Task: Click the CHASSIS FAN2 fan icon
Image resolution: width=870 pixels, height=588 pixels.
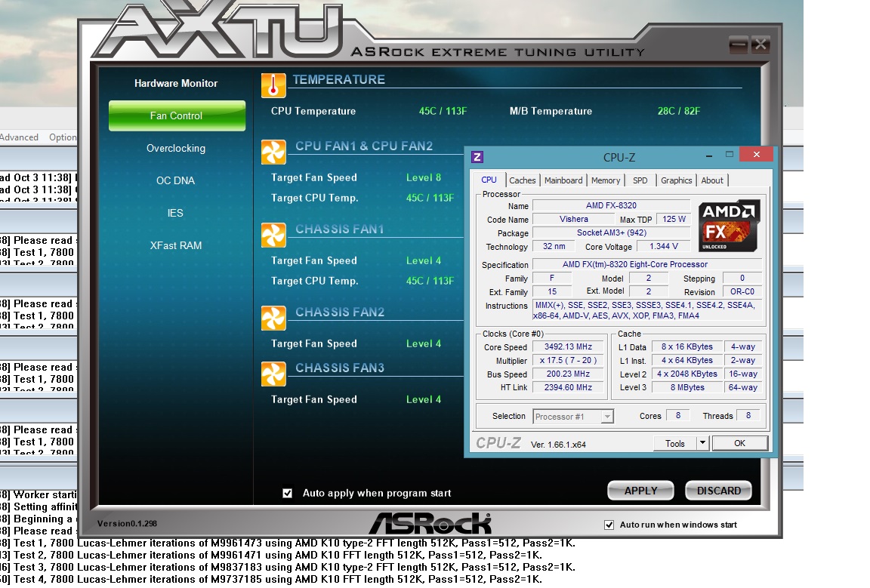Action: (x=273, y=319)
